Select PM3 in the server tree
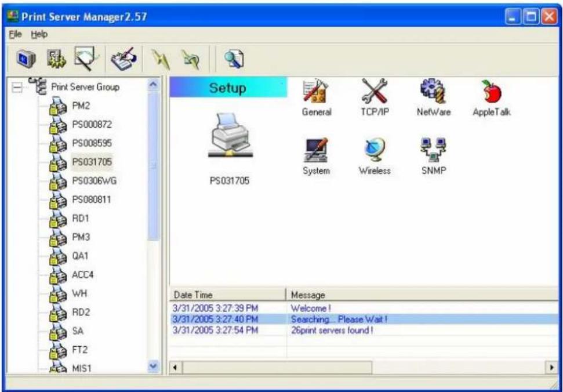 pos(81,237)
